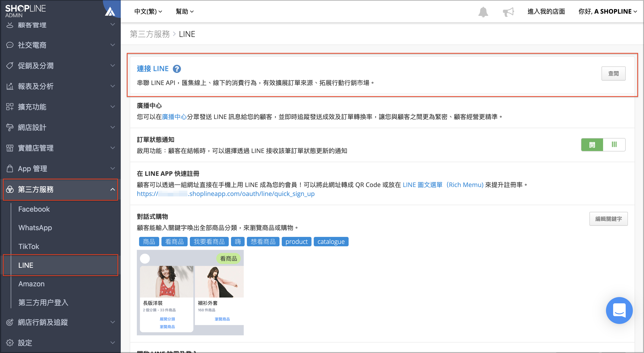Click the 第三方服務 breadcrumb
This screenshot has width=644, height=353.
pyautogui.click(x=150, y=34)
